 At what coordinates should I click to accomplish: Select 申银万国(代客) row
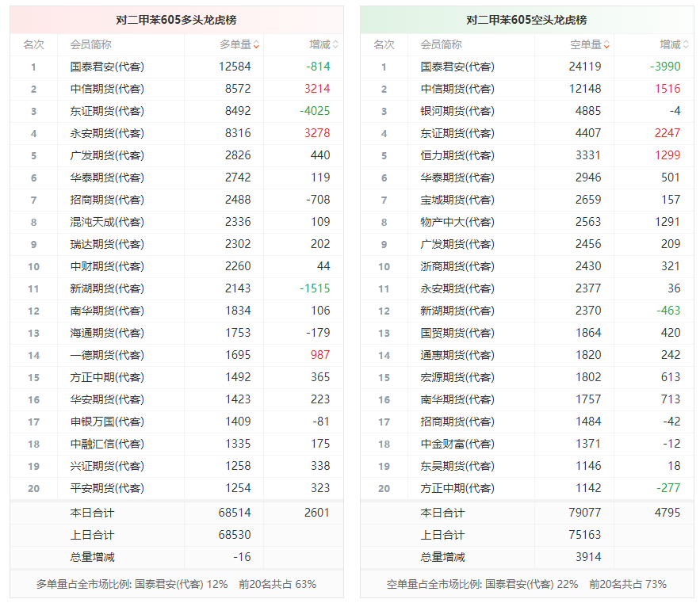click(x=177, y=422)
